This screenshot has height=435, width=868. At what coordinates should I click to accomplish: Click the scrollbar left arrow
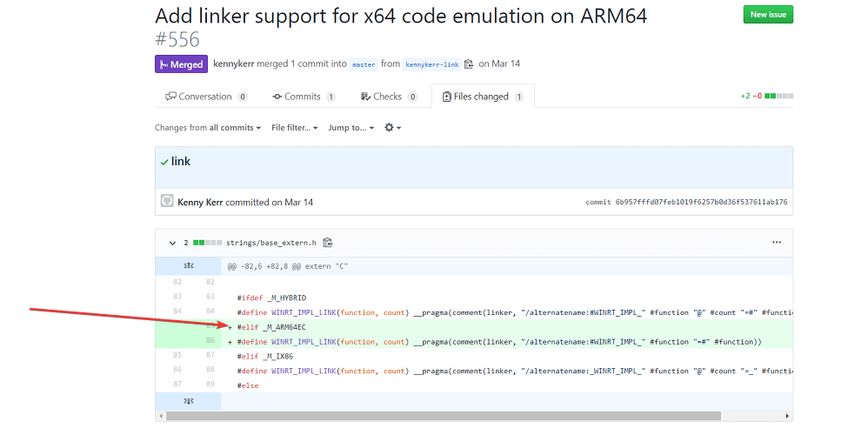click(x=161, y=416)
